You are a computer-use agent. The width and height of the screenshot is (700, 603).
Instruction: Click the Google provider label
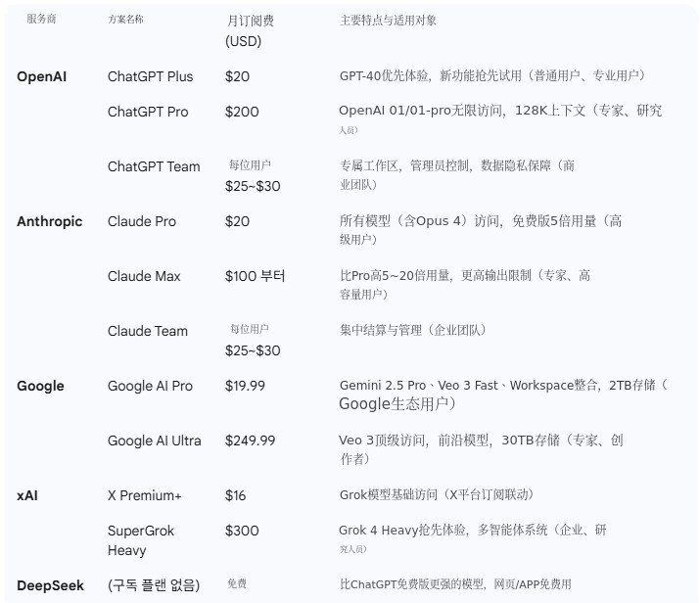click(x=40, y=386)
